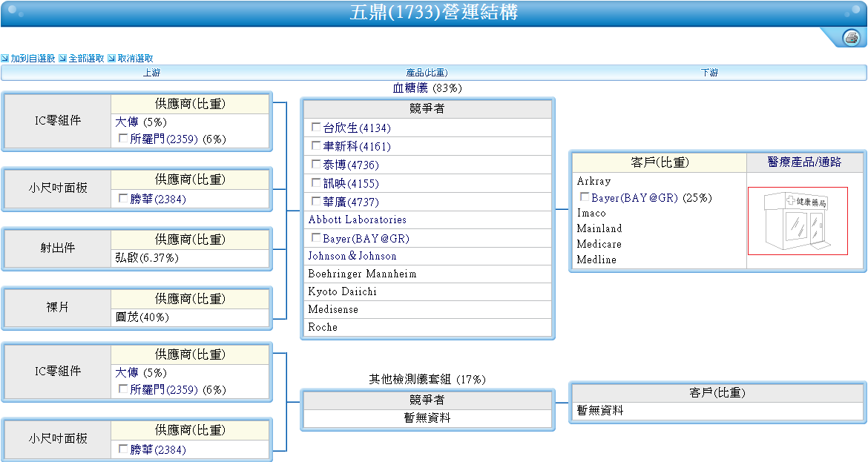Screen dimensions: 868x462
Task: Click the 射出件 component label
Action: tap(58, 248)
